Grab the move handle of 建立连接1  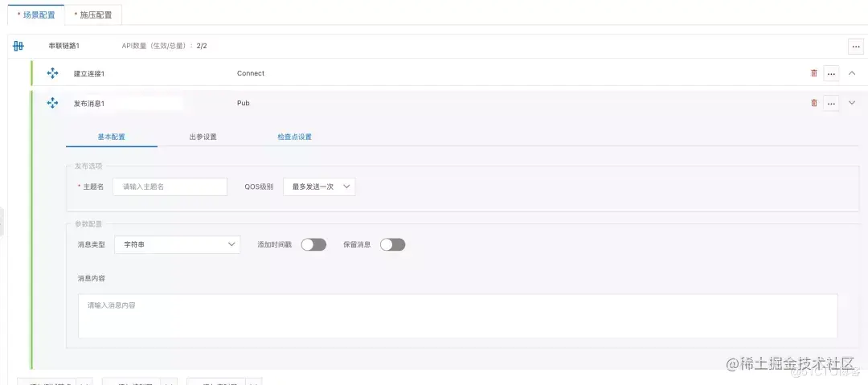52,73
